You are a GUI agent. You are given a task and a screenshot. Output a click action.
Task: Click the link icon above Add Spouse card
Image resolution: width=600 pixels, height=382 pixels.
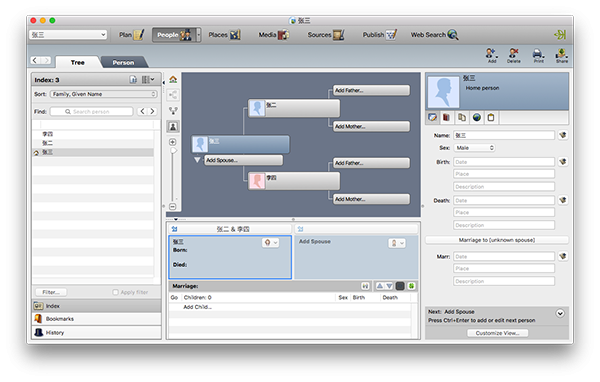(300, 229)
